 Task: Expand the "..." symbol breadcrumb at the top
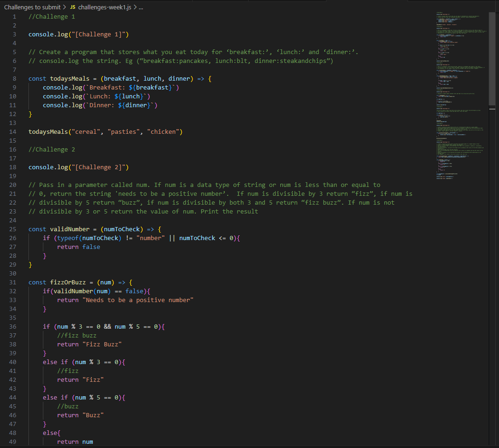[140, 7]
